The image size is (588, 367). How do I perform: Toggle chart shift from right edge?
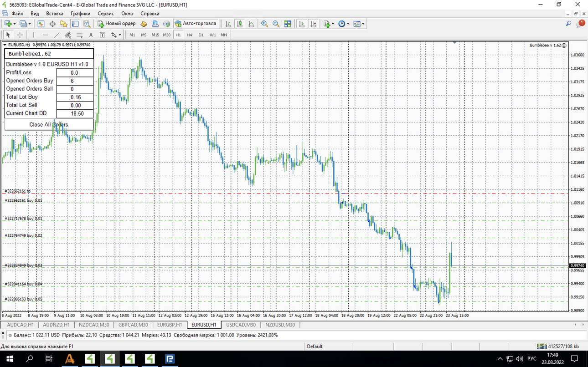(x=313, y=24)
